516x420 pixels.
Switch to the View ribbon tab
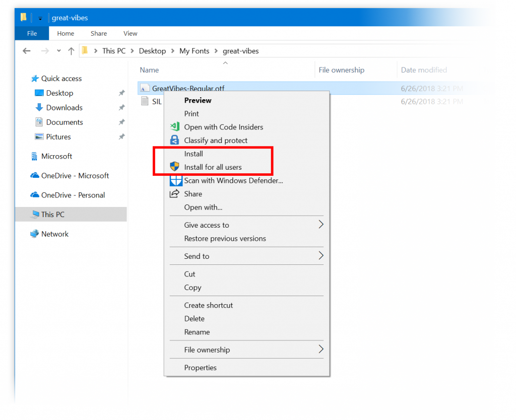[130, 33]
